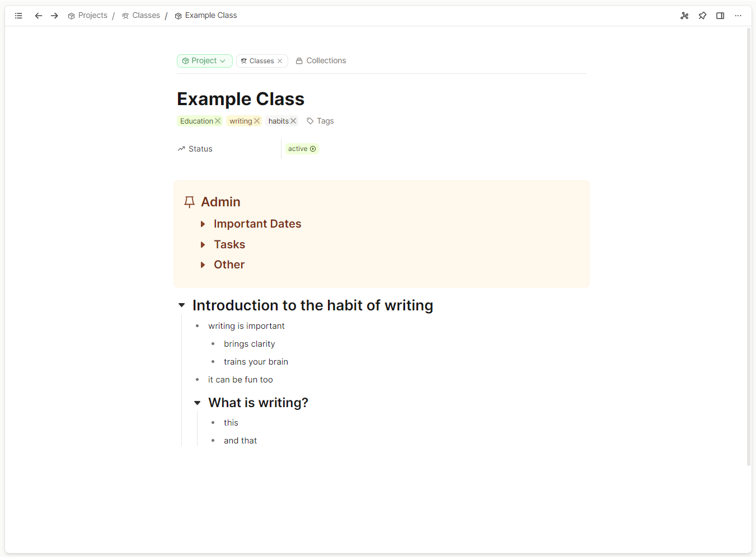756x557 pixels.
Task: Pin this page with the pin icon
Action: click(702, 16)
